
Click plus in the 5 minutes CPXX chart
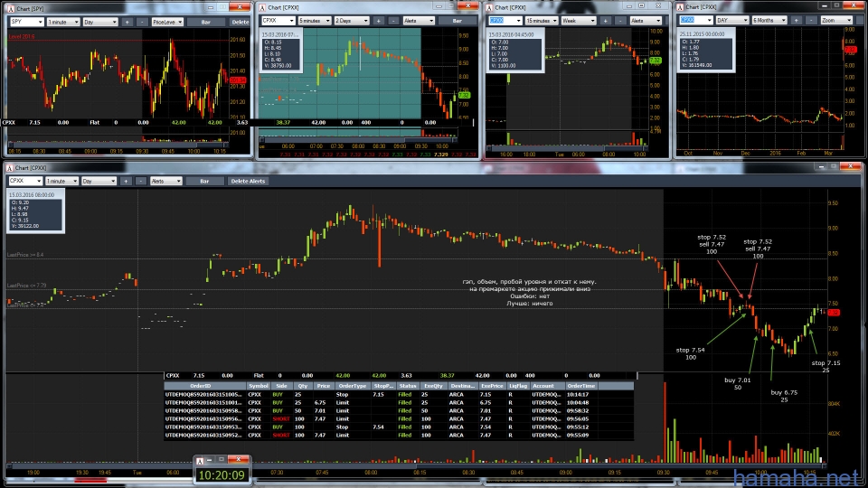(379, 21)
